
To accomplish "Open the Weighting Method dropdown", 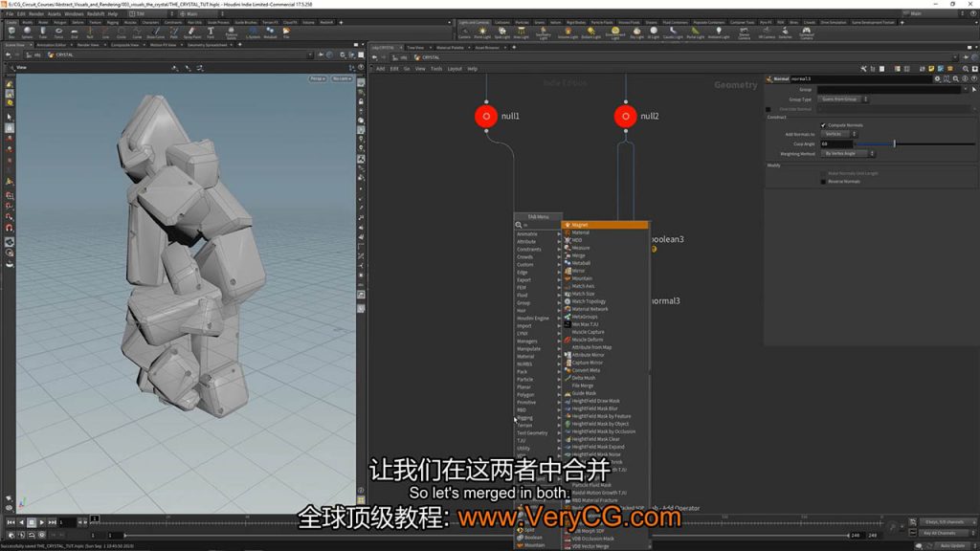I will (847, 153).
